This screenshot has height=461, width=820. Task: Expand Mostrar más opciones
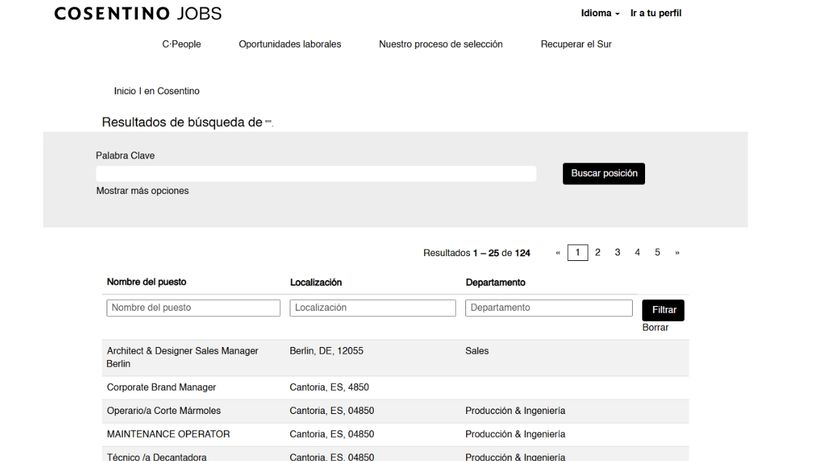click(142, 191)
